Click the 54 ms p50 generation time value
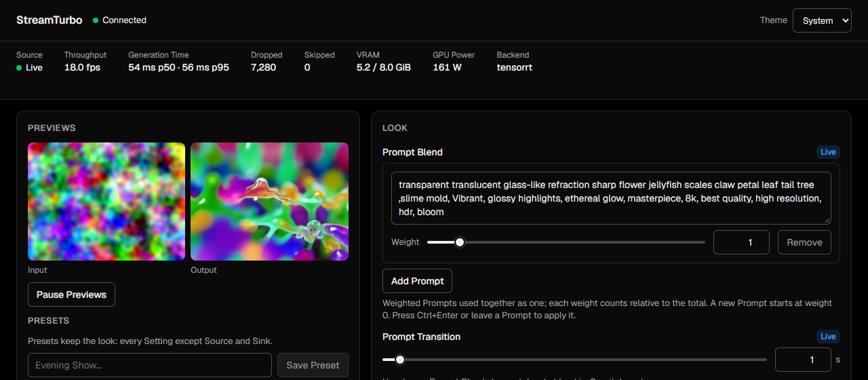 (x=152, y=67)
